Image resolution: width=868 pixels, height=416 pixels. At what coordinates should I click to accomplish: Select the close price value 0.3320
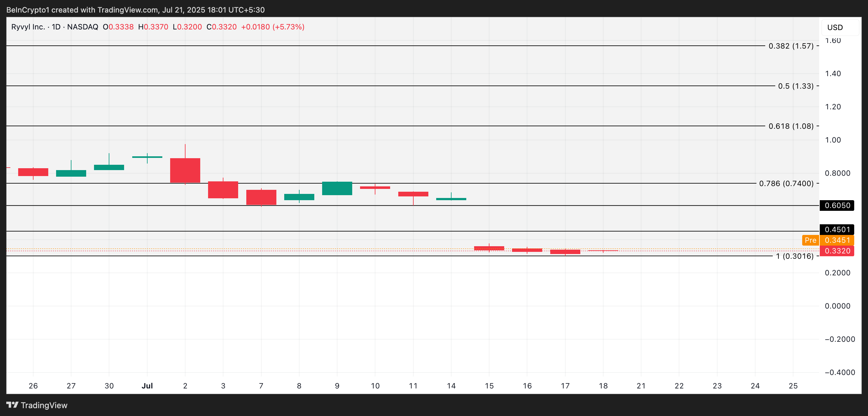pyautogui.click(x=224, y=26)
